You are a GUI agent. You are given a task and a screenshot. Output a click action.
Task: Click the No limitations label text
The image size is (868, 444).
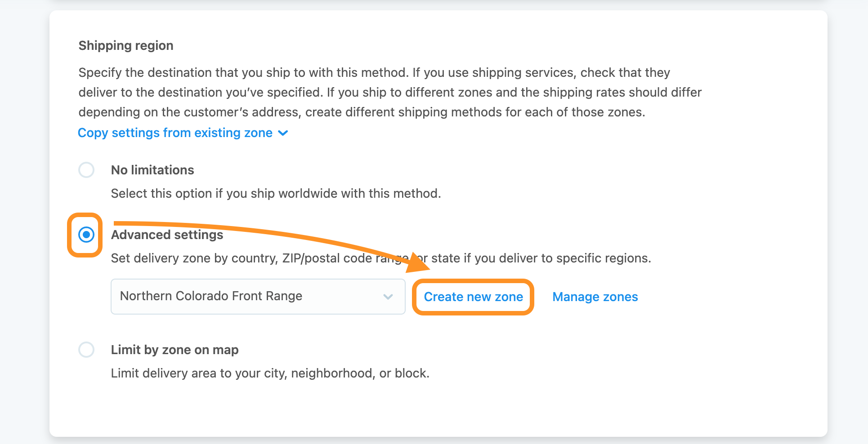pos(152,170)
